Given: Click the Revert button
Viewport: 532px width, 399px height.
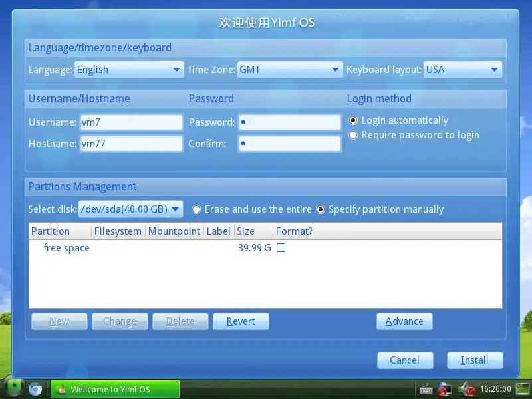Looking at the screenshot, I should (241, 321).
